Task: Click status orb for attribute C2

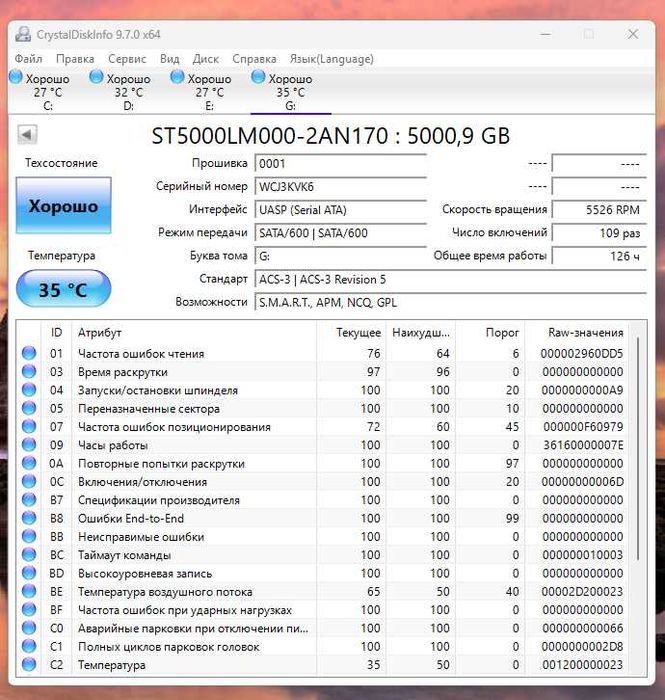Action: point(29,664)
